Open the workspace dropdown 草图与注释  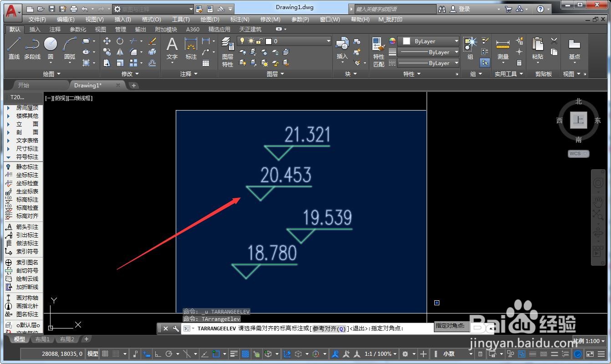tap(153, 9)
